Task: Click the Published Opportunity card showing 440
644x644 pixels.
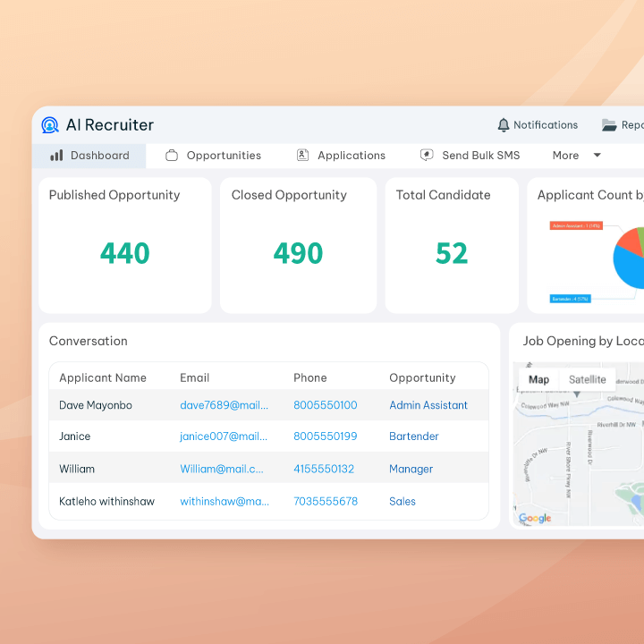Action: coord(125,245)
